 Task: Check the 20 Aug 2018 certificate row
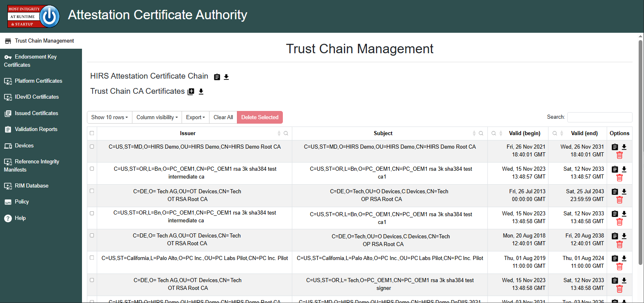point(92,235)
